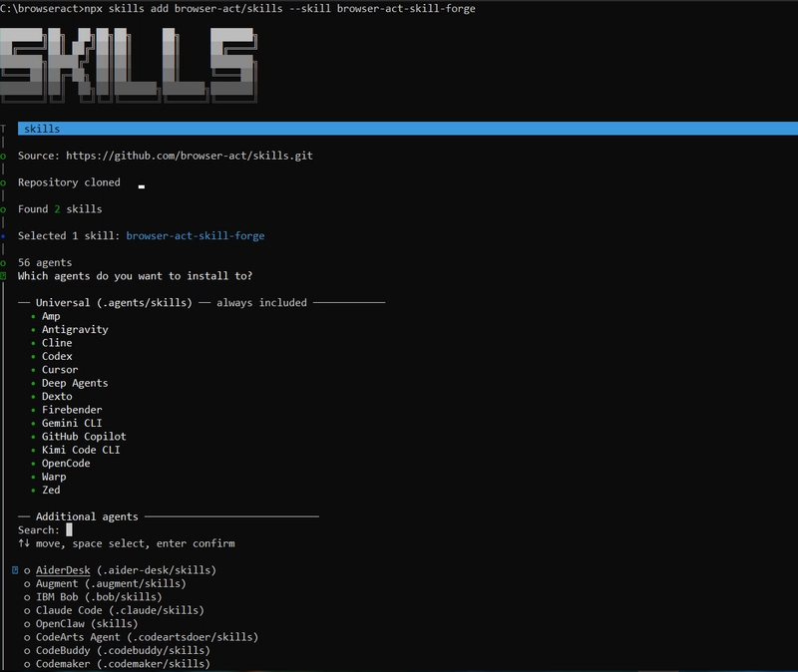Click the Kimi Code CLI entry
The width and height of the screenshot is (798, 672).
click(x=81, y=450)
